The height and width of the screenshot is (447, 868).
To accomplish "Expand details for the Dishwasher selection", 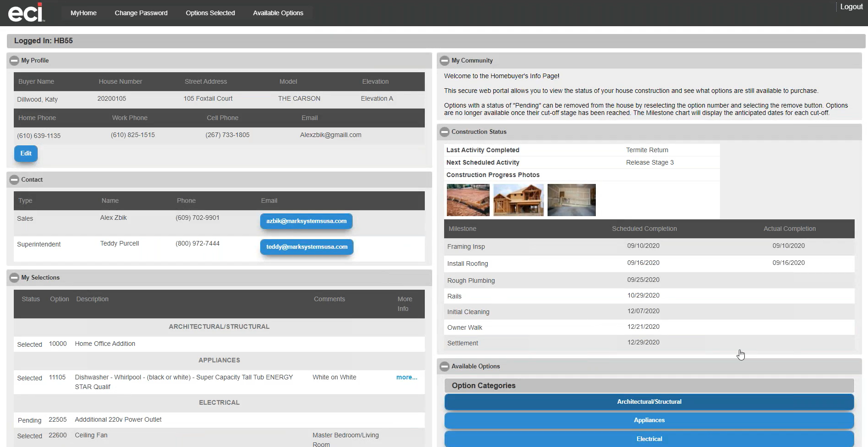I will click(406, 377).
